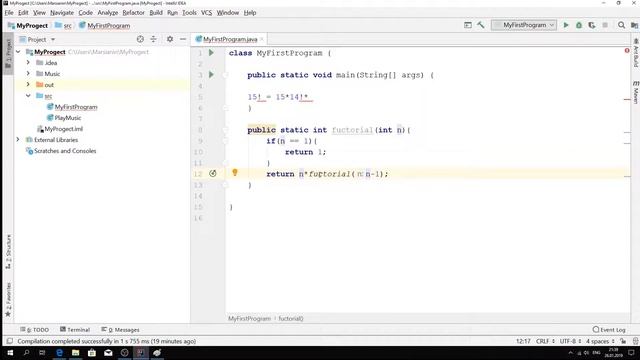
Task: Open Windows taskbar search
Action: pos(26,353)
